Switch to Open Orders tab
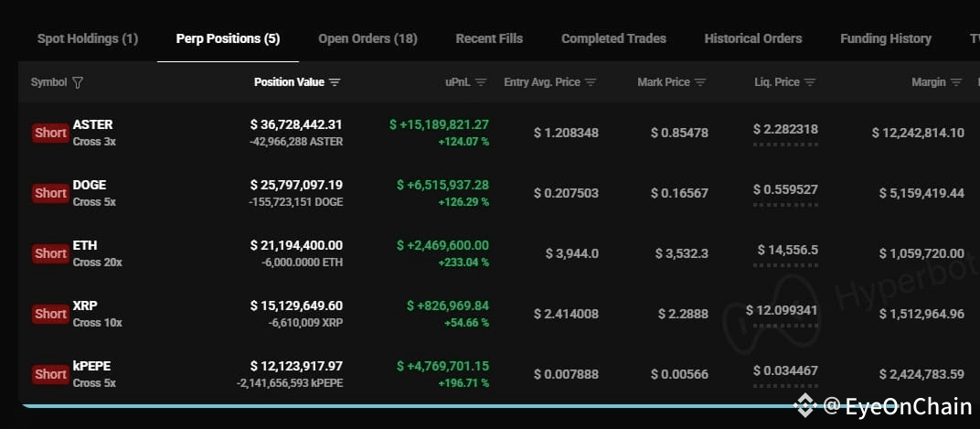The width and height of the screenshot is (980, 429). [x=367, y=38]
